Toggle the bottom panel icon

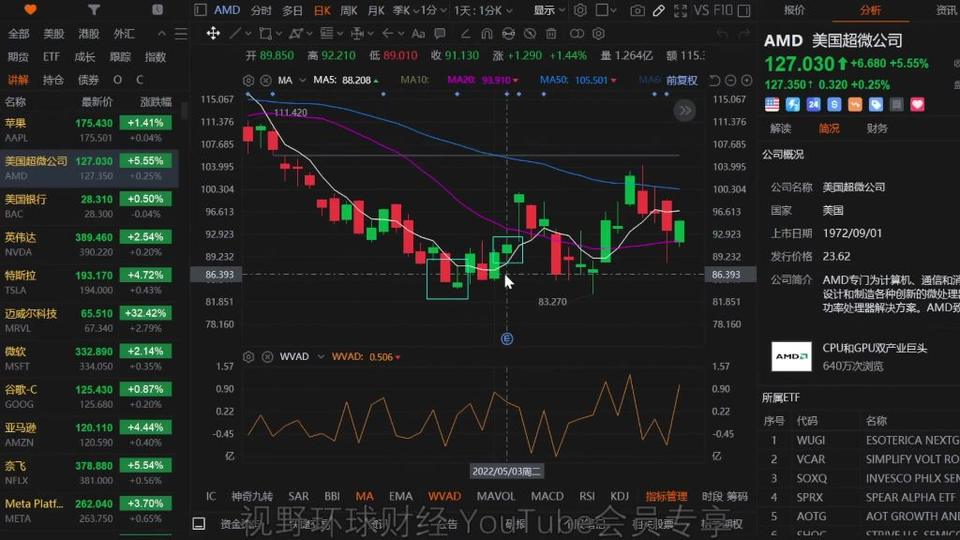199,523
